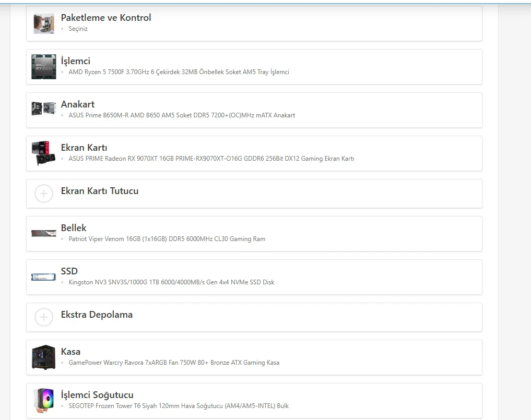Click the Kingston NV3 1TB NVMe text
Image resolution: width=531 pixels, height=420 pixels.
pos(171,282)
